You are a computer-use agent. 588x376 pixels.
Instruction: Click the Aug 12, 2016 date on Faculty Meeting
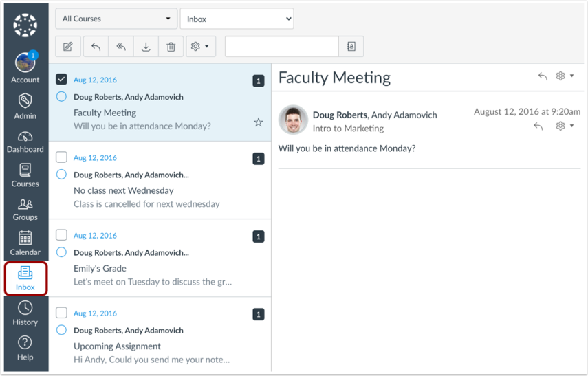click(95, 80)
